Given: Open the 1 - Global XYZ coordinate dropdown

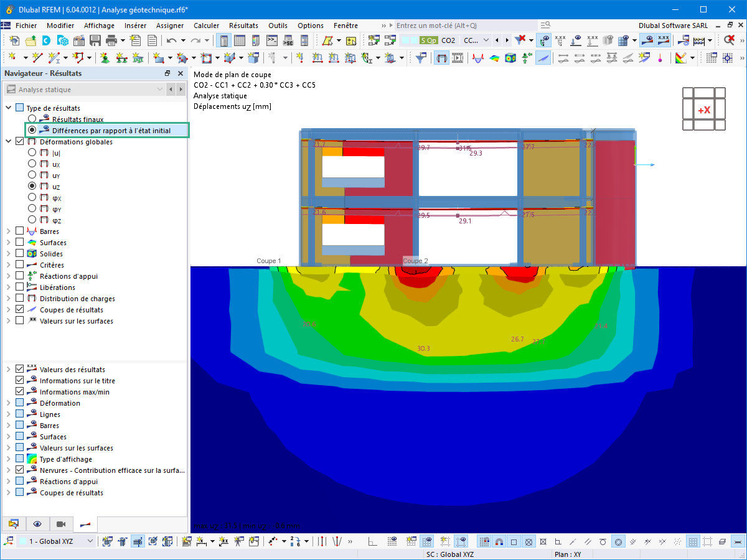Looking at the screenshot, I should coord(57,541).
